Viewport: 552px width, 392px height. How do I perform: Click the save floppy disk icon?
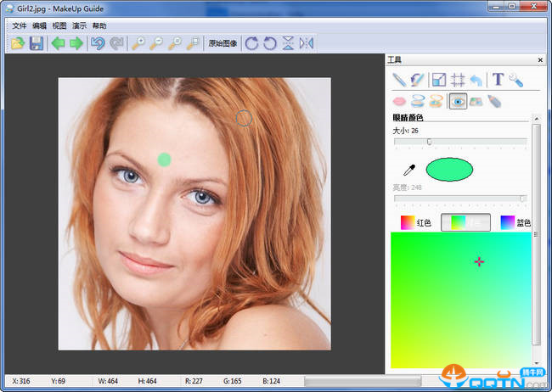coord(37,43)
